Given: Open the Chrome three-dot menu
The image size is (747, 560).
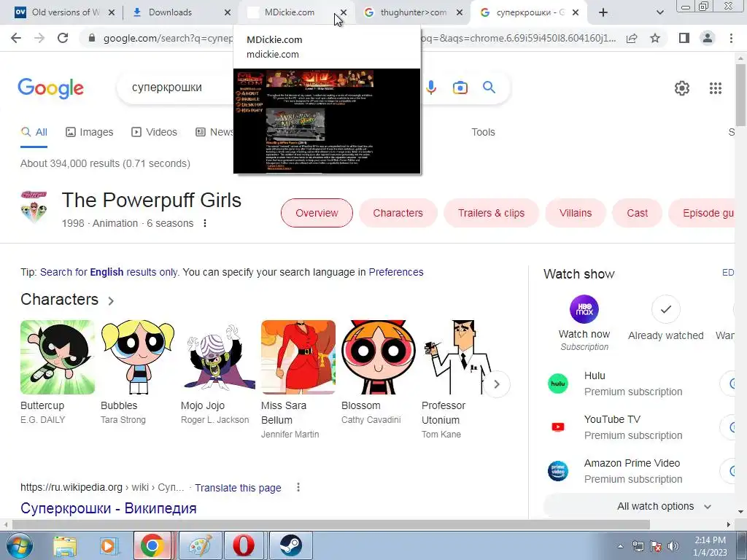Looking at the screenshot, I should click(x=731, y=38).
